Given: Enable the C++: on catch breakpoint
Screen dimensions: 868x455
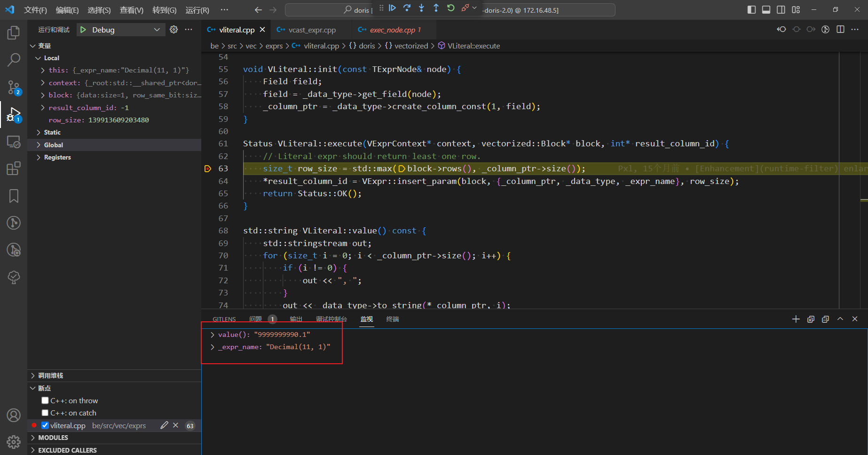Looking at the screenshot, I should 45,413.
